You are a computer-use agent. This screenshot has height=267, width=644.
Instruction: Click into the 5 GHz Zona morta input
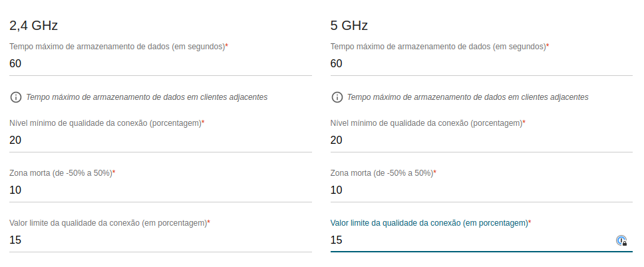tap(482, 190)
